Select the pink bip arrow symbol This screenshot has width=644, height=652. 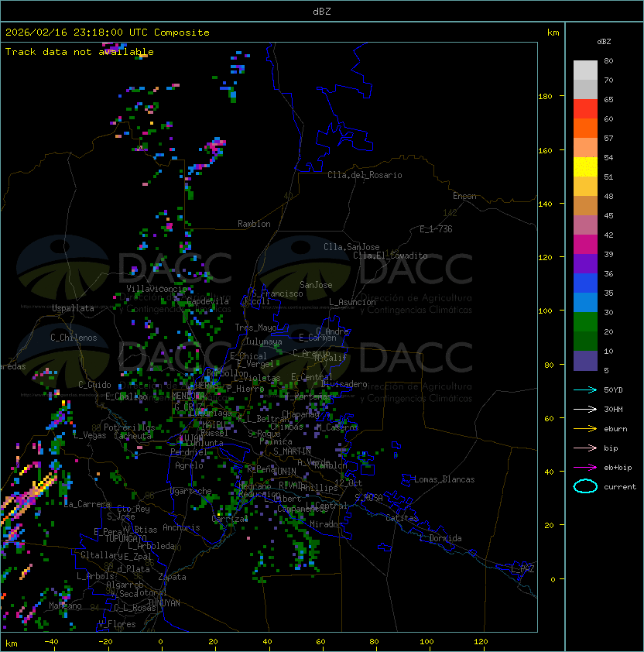tap(585, 448)
